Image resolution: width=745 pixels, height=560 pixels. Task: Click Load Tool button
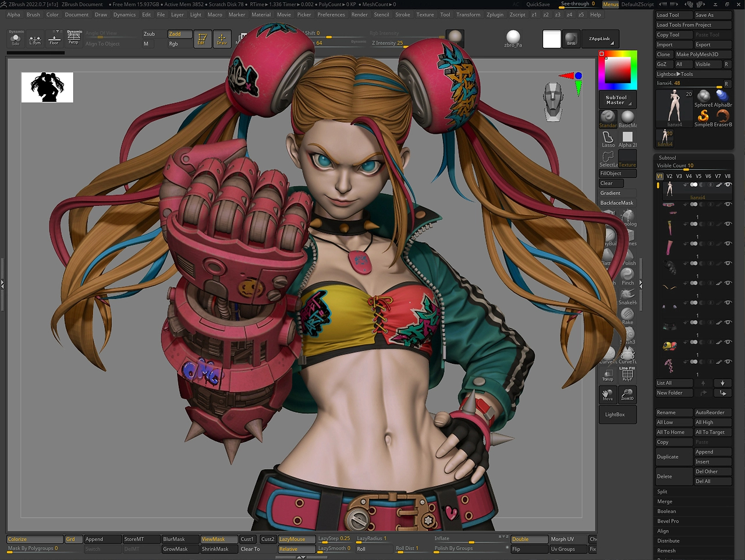point(674,15)
